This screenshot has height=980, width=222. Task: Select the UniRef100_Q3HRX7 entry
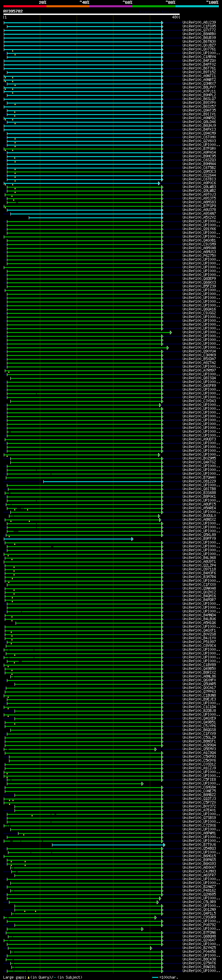[x=199, y=84]
